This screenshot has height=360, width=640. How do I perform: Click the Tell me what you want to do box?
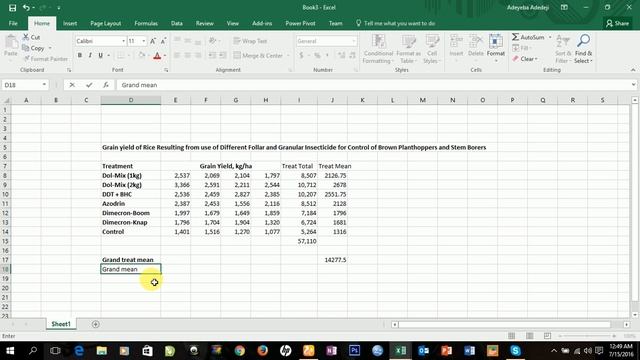pyautogui.click(x=396, y=23)
